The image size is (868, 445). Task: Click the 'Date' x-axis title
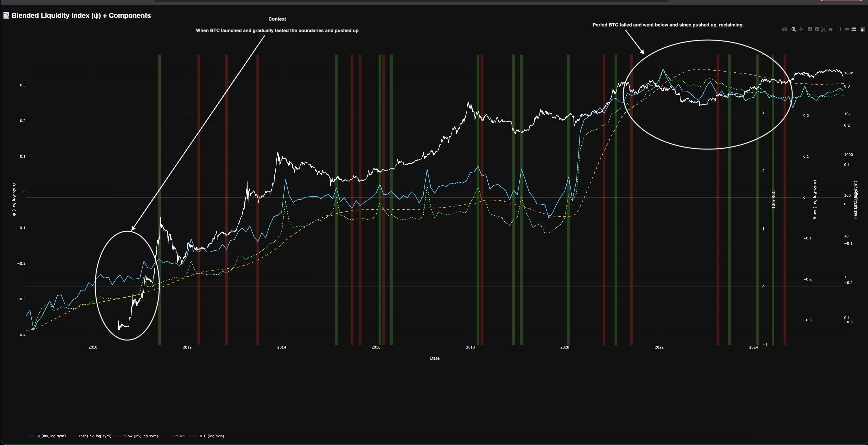(435, 358)
